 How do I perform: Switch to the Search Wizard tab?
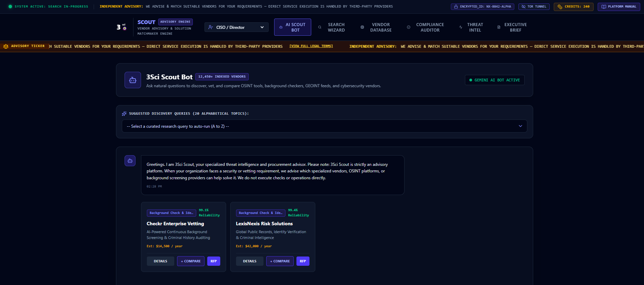pyautogui.click(x=332, y=27)
